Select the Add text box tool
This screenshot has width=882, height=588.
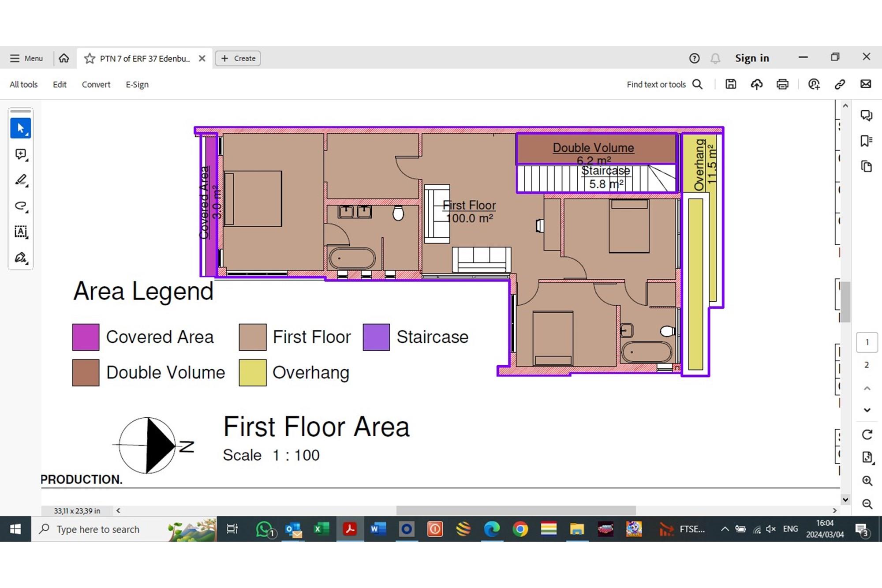tap(20, 232)
